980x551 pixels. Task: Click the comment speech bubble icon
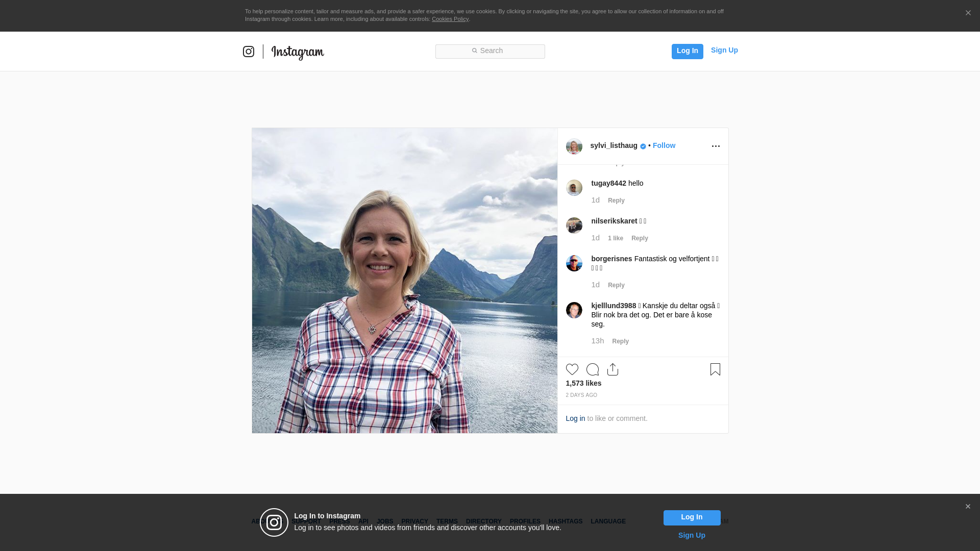click(593, 369)
